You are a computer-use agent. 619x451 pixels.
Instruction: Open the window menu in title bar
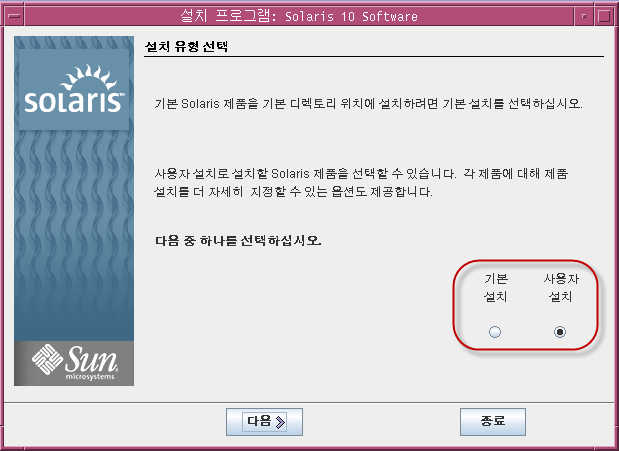[x=14, y=16]
